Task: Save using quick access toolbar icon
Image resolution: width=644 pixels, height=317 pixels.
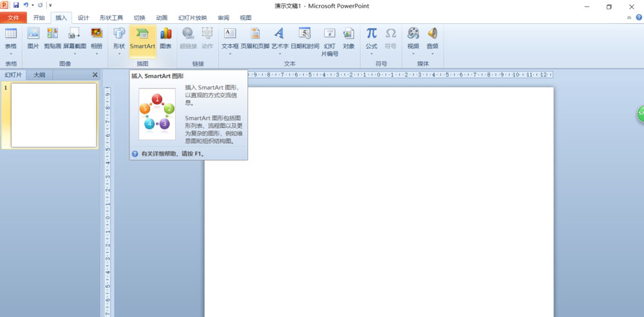Action: coord(16,5)
